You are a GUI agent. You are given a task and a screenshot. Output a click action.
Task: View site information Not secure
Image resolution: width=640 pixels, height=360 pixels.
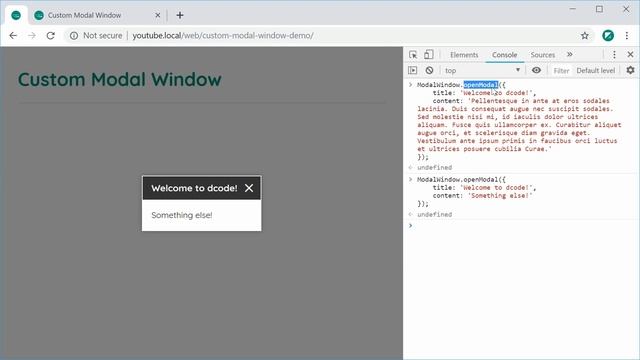96,36
